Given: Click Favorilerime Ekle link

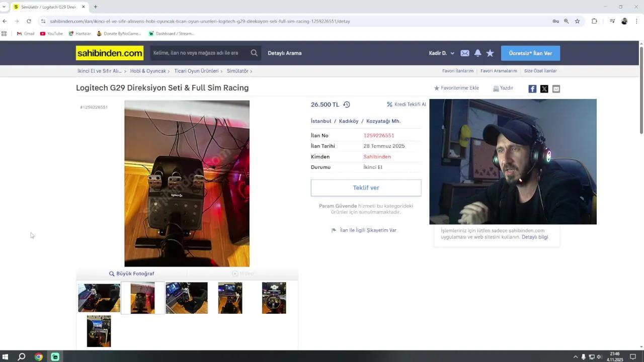Looking at the screenshot, I should coord(456,88).
